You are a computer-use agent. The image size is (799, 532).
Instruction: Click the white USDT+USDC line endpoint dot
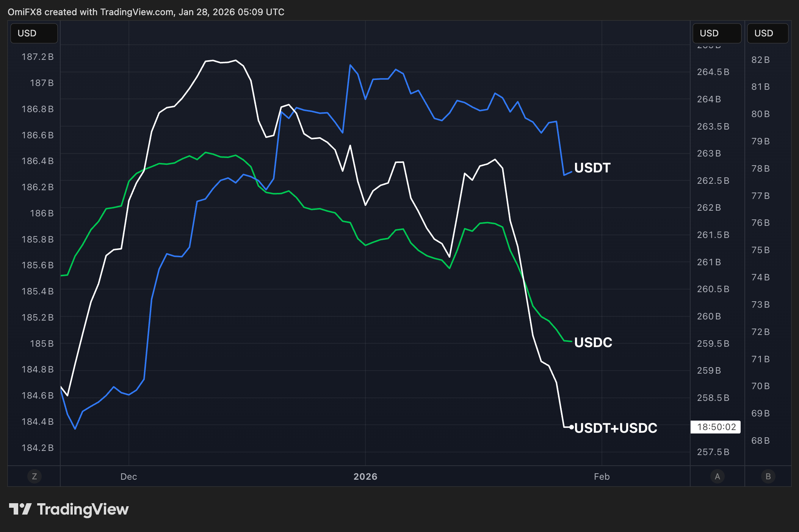(571, 427)
